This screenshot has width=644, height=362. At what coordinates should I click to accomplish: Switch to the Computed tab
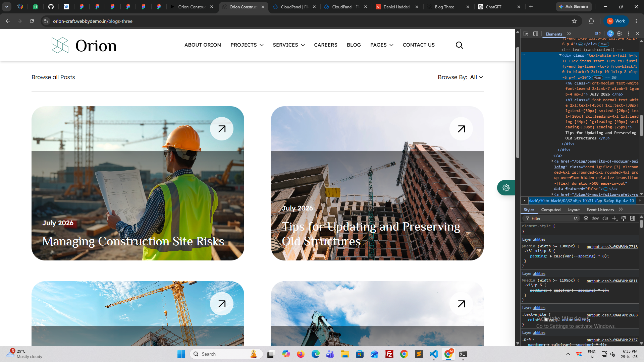pos(551,210)
